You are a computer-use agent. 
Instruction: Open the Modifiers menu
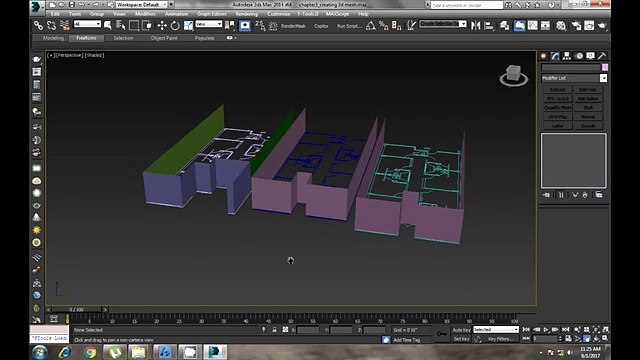click(x=145, y=14)
